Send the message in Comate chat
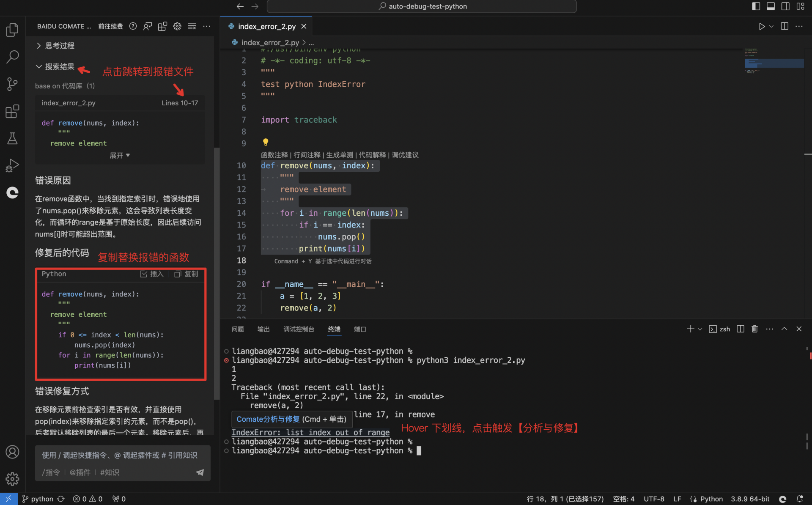Screen dimensions: 812x505 coord(200,472)
